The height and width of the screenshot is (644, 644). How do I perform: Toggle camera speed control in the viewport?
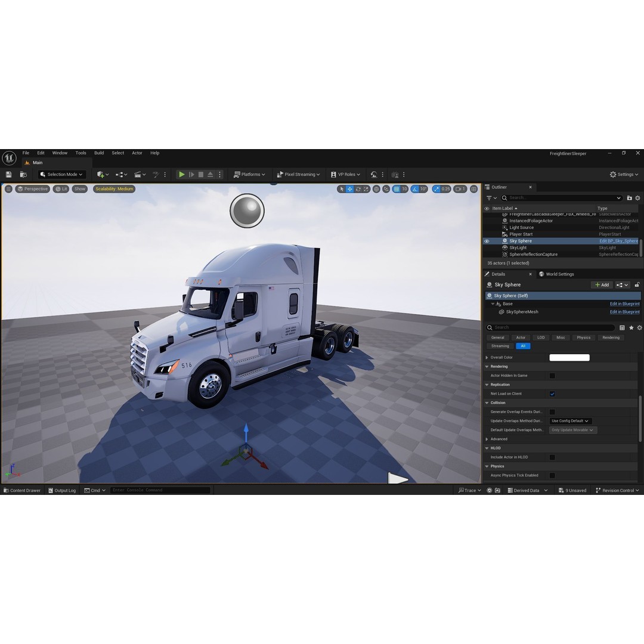click(459, 189)
